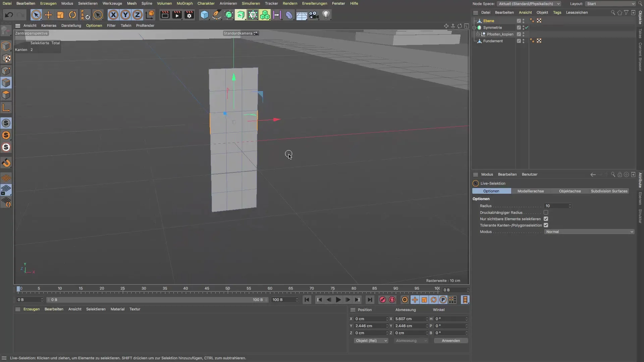Toggle X axis lock
This screenshot has height=362, width=644.
click(113, 15)
